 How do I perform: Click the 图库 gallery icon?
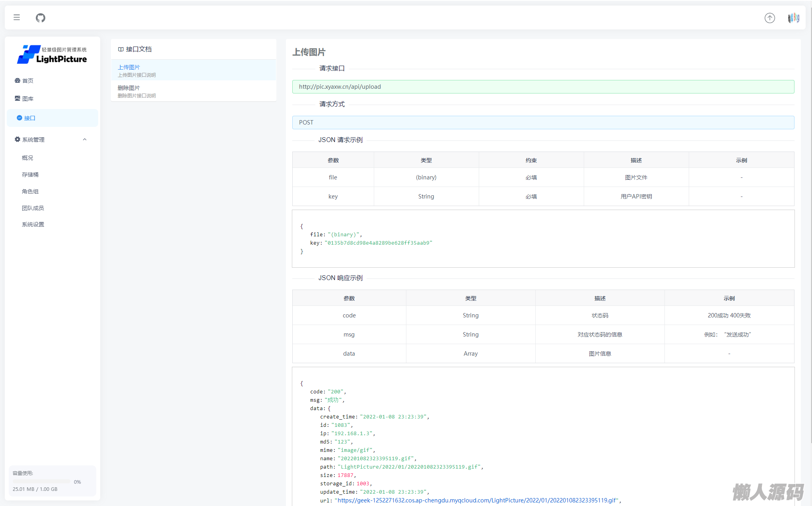[17, 98]
